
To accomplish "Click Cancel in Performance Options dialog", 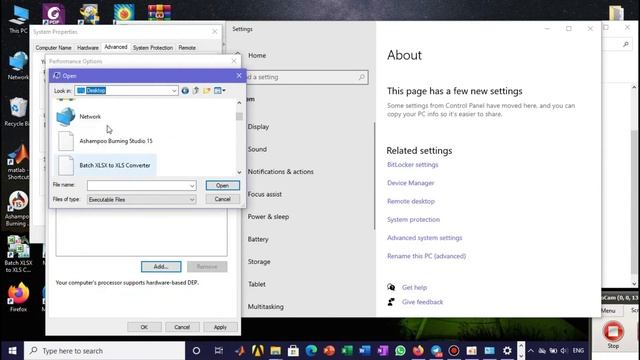I will (x=182, y=327).
